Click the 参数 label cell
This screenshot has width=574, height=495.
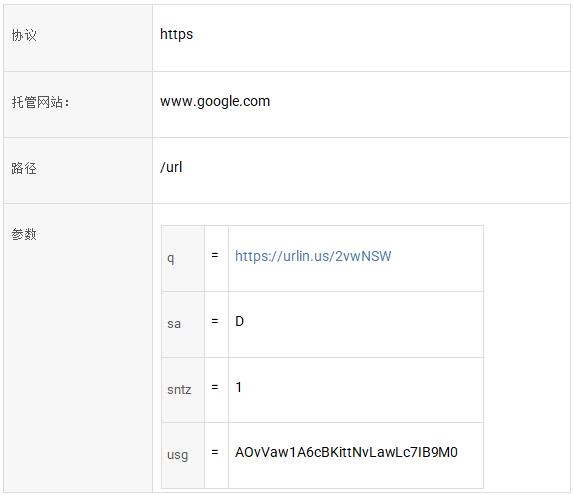point(78,348)
